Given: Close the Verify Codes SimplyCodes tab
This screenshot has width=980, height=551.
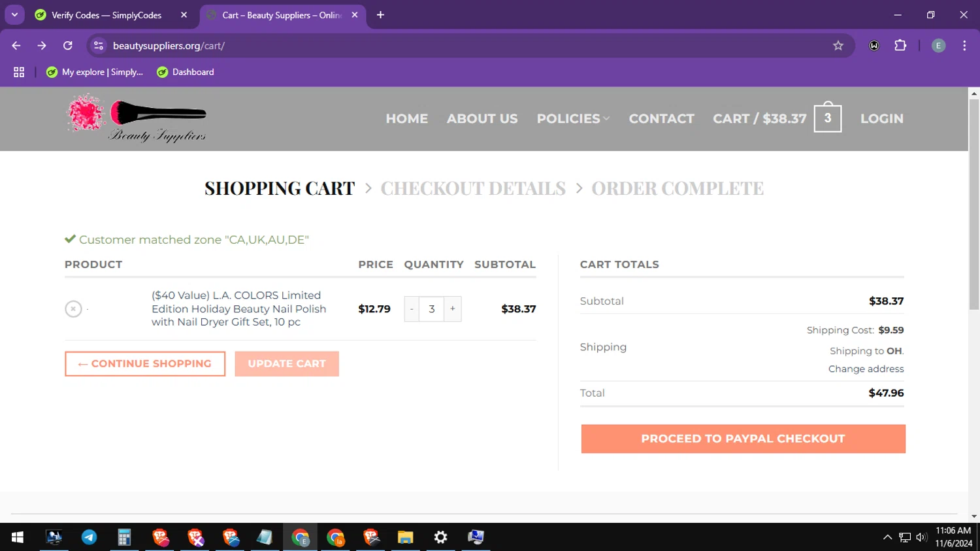Looking at the screenshot, I should [184, 15].
